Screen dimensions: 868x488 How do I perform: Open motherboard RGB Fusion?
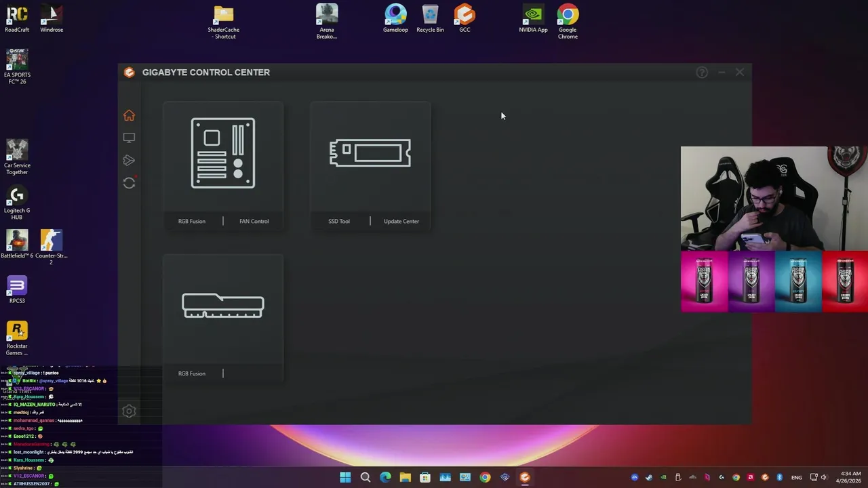pos(192,221)
